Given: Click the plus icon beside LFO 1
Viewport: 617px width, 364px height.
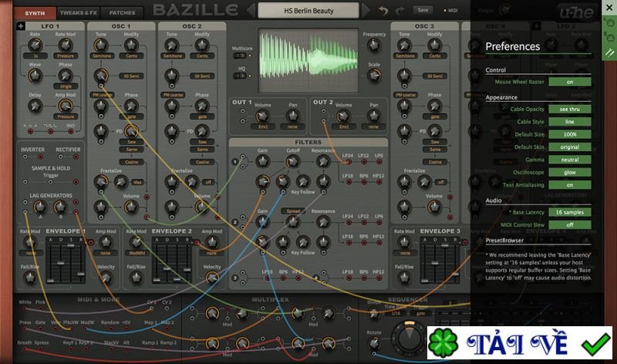Looking at the screenshot, I should pos(21,26).
